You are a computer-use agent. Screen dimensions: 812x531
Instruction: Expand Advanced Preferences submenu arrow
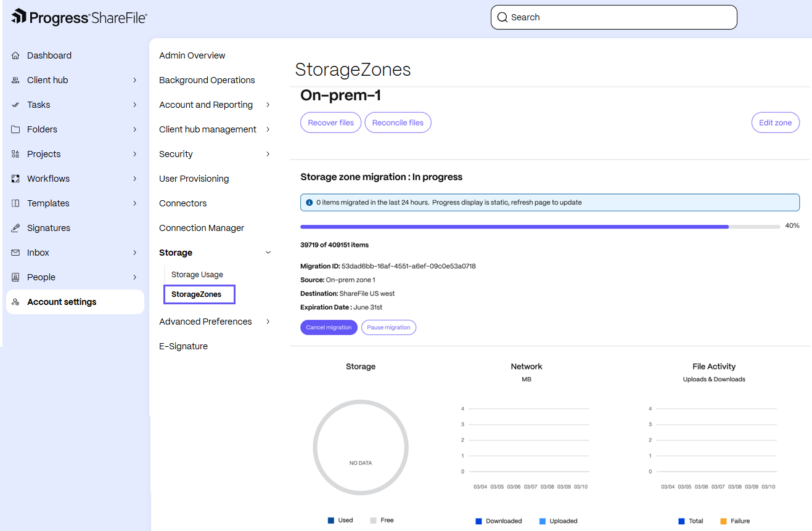tap(268, 322)
